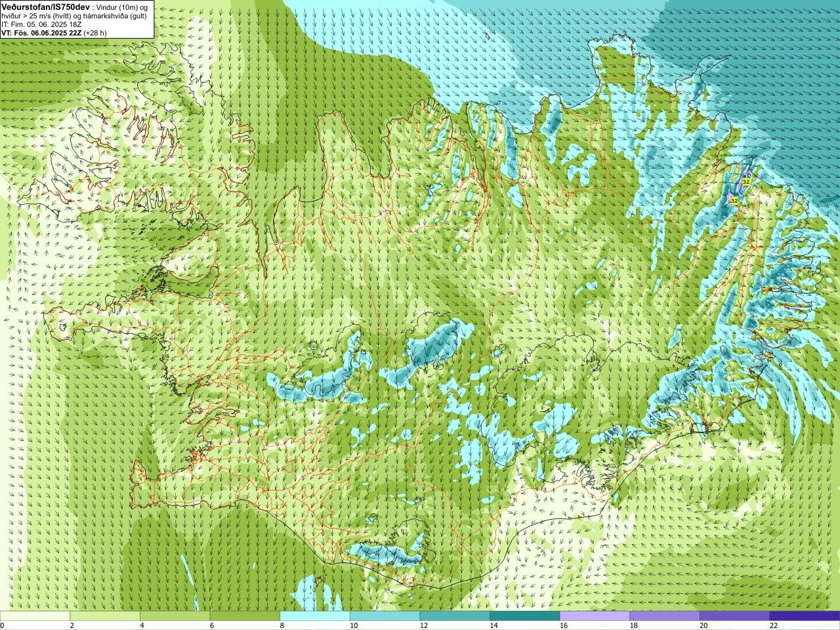This screenshot has height=630, width=840.
Task: Click the legend scale label '2'
Action: [72, 625]
